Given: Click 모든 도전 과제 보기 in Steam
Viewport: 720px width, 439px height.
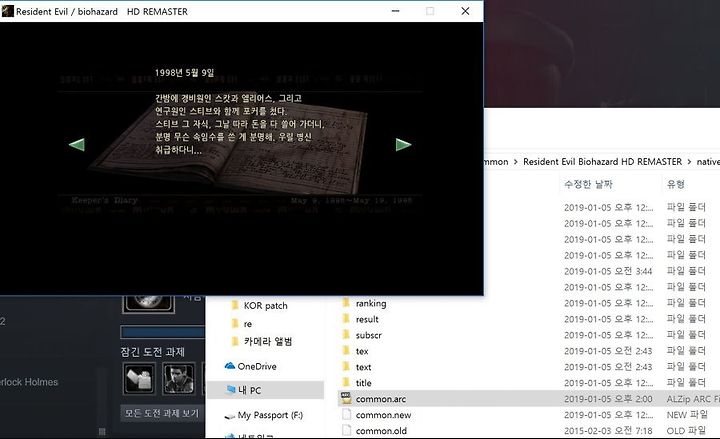Looking at the screenshot, I should pyautogui.click(x=162, y=413).
